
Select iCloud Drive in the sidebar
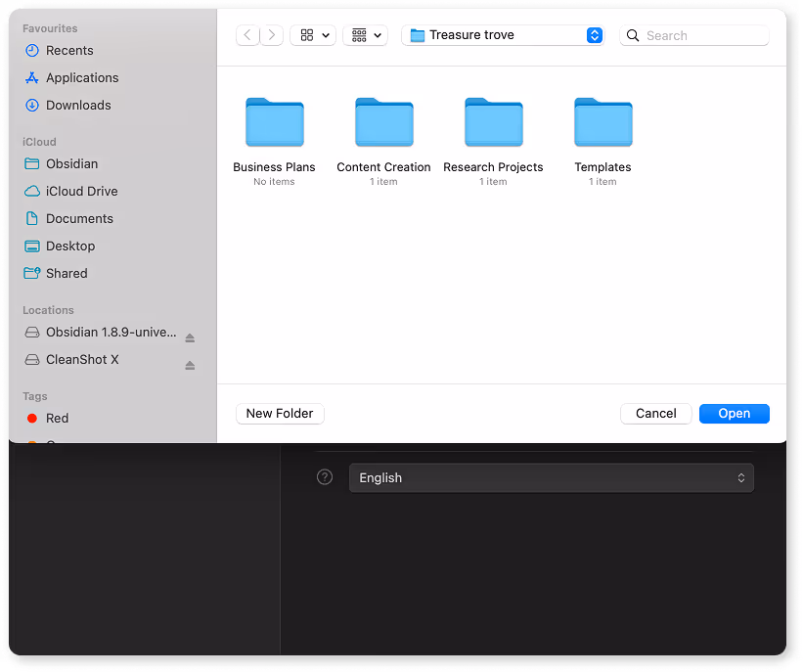coord(82,191)
